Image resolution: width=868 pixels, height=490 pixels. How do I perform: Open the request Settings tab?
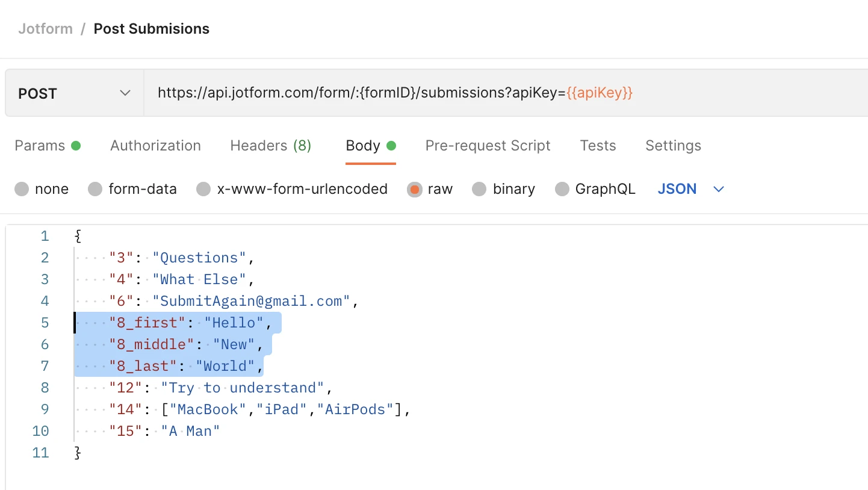(x=673, y=145)
